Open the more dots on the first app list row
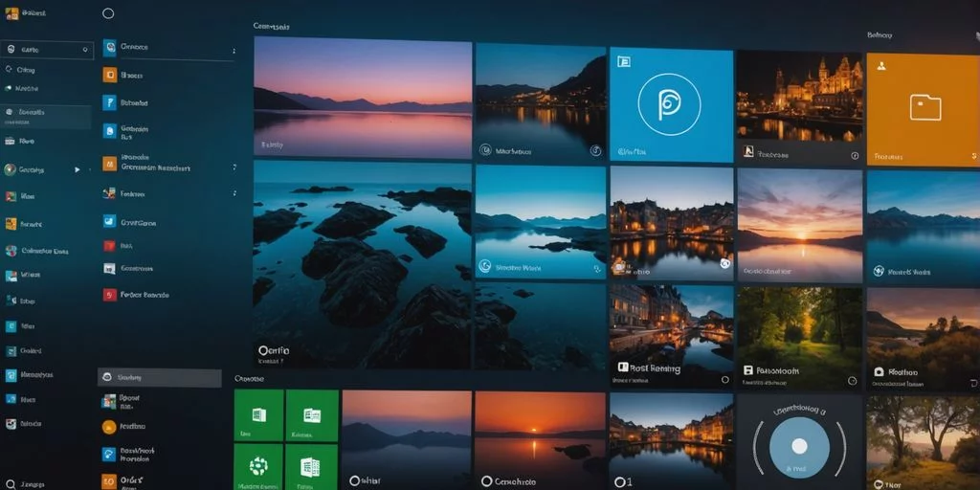Screen dimensions: 980x490 (x=234, y=51)
